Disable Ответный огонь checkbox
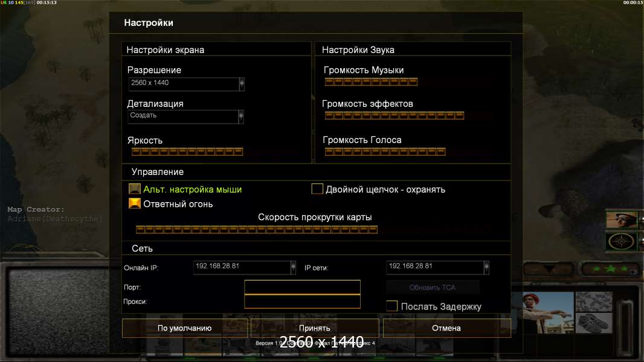Screen dimensions: 644x362 pyautogui.click(x=134, y=203)
